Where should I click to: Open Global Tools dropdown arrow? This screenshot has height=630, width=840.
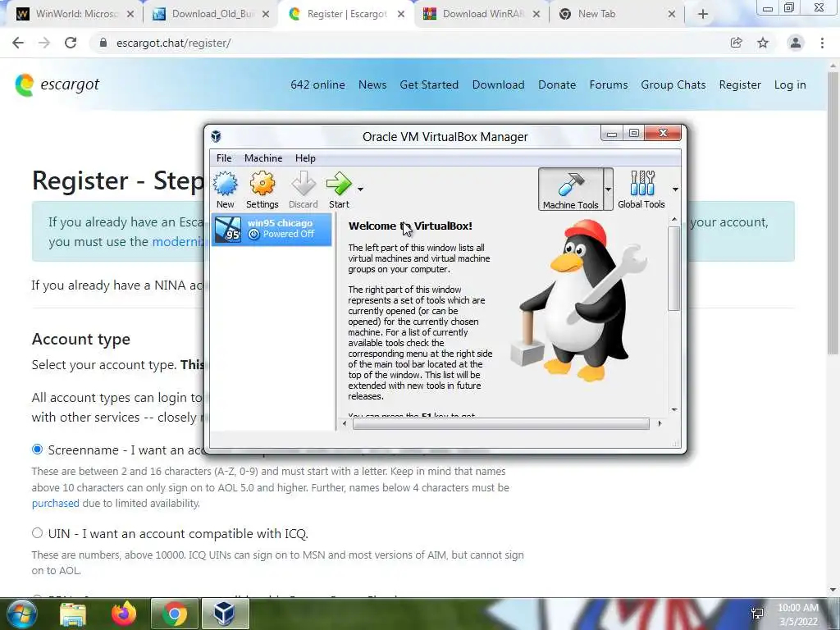click(x=675, y=189)
